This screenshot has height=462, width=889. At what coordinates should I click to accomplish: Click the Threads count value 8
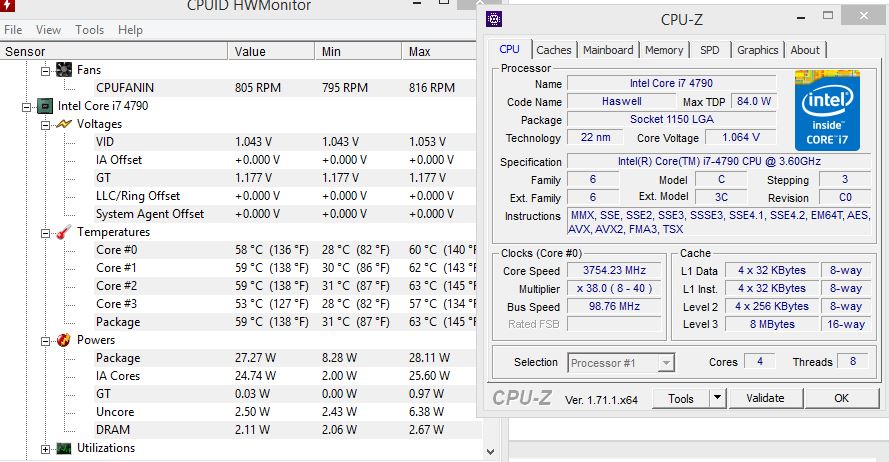point(853,361)
